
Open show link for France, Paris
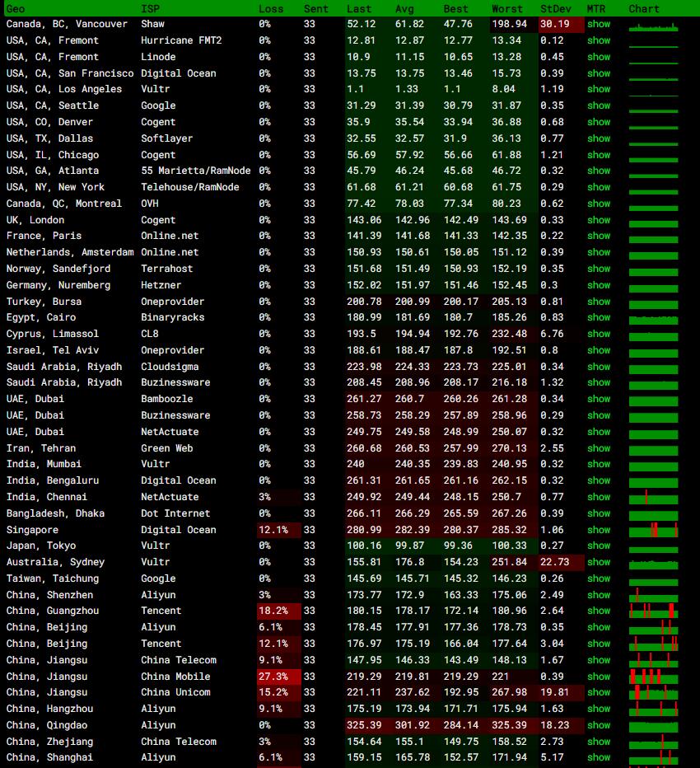(x=599, y=236)
